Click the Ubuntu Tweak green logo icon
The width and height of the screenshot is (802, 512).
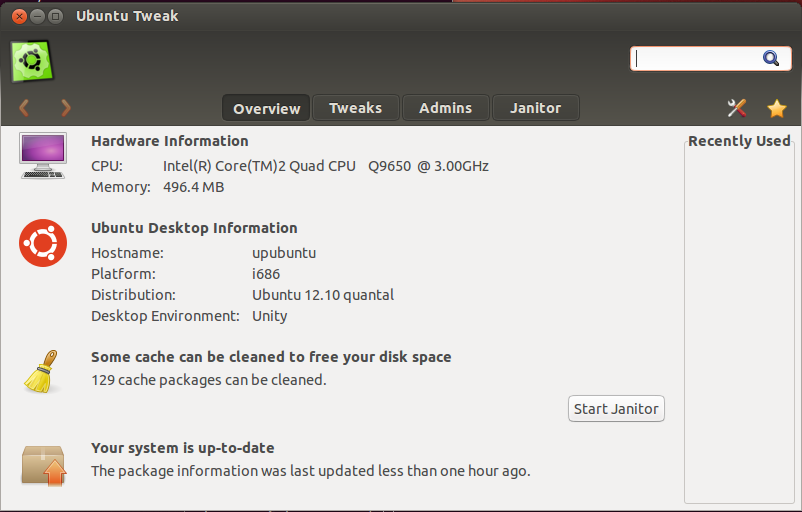coord(32,61)
